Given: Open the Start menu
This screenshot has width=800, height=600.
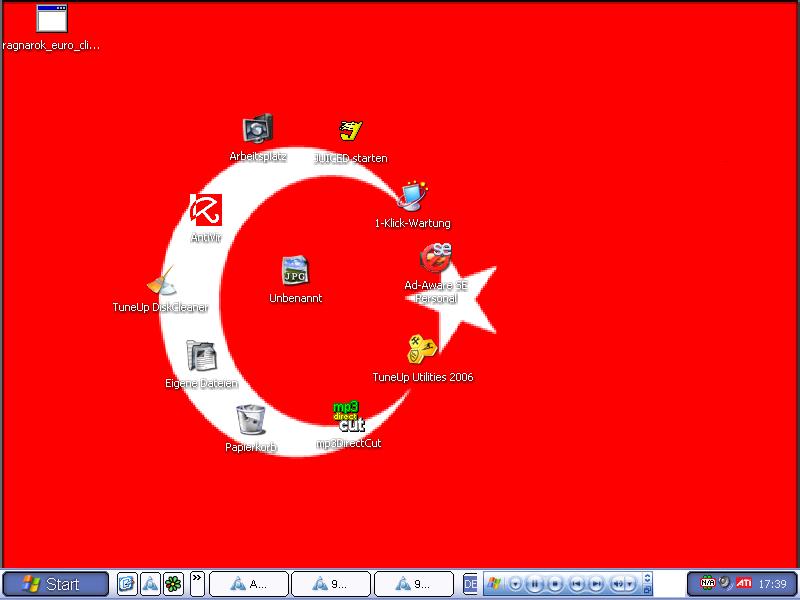Looking at the screenshot, I should point(55,584).
